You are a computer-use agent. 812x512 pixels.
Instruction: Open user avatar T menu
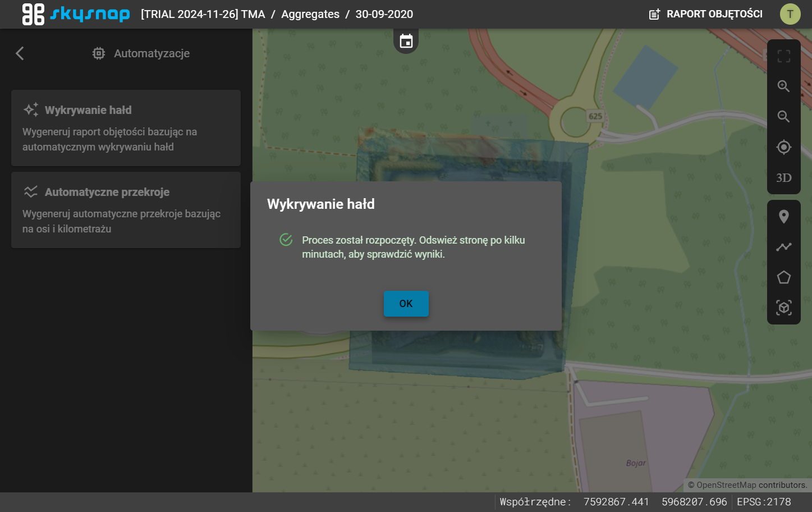point(790,14)
